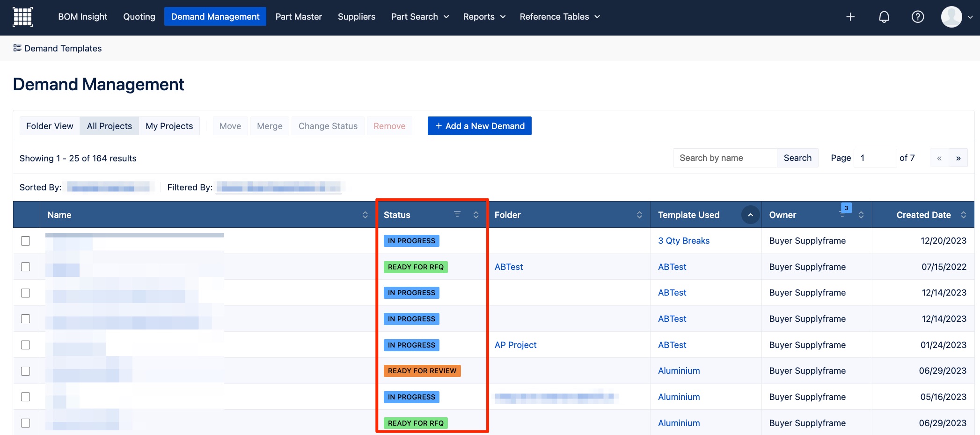Click Add a New Demand button
Image resolution: width=980 pixels, height=435 pixels.
[x=479, y=126]
